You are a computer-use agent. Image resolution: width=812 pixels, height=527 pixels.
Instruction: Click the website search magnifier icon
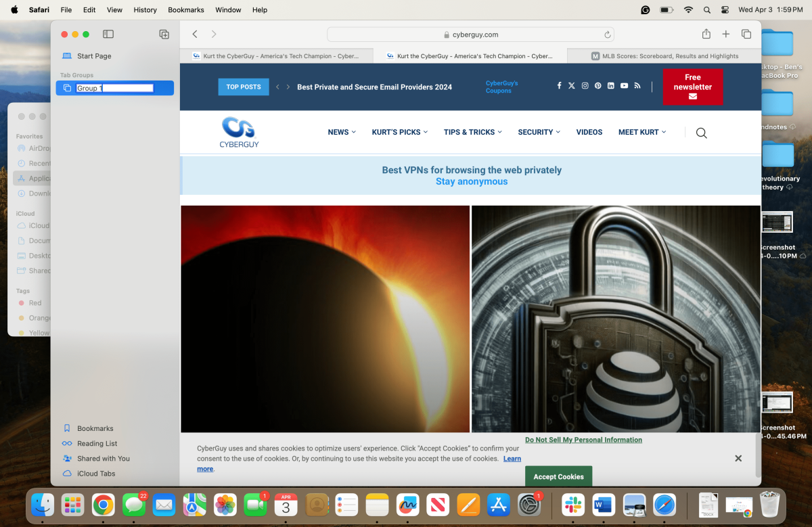[x=701, y=133]
